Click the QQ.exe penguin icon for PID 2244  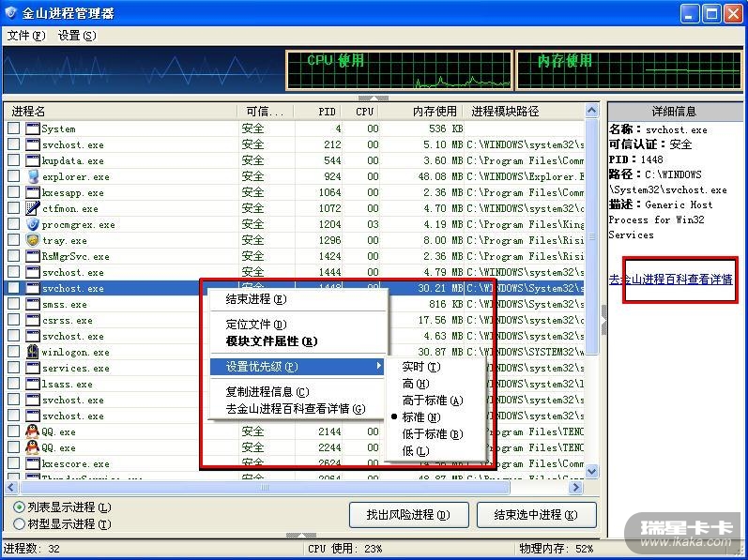[x=33, y=447]
